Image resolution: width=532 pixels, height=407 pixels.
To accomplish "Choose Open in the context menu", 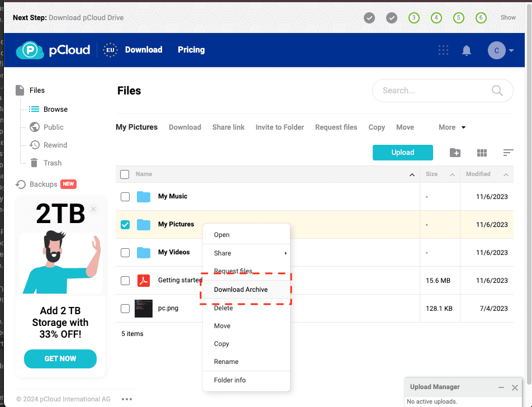I will (x=246, y=235).
